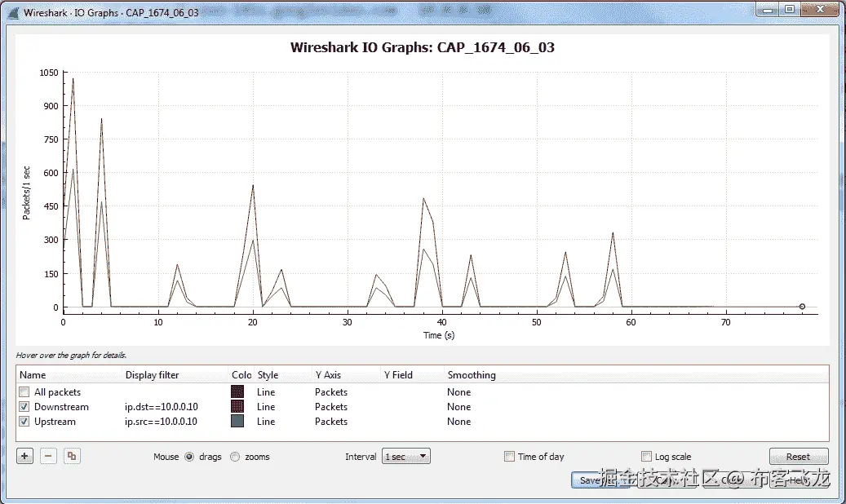Open the Interval 1 sec dropdown

point(405,457)
